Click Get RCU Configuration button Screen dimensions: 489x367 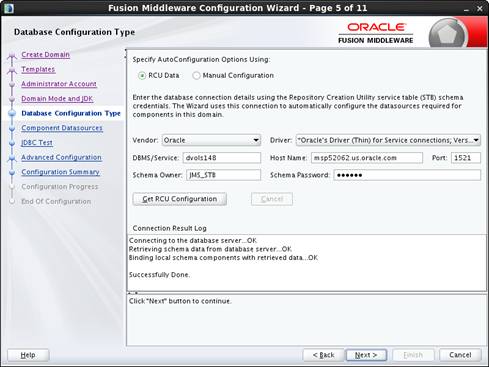click(180, 199)
